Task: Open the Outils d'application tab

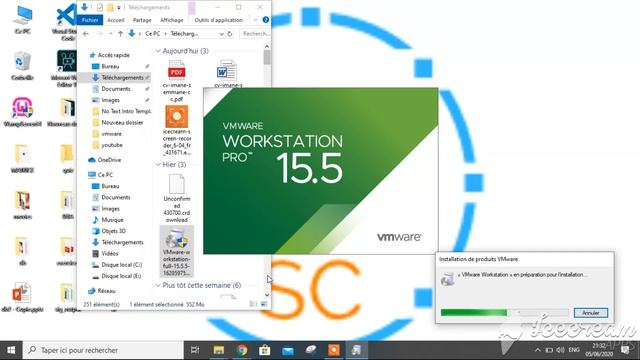Action: (x=218, y=20)
